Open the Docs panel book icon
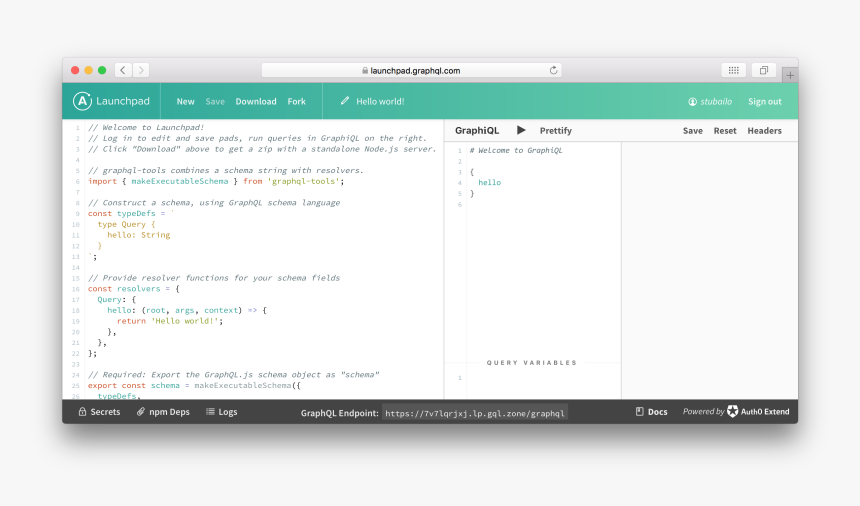Viewport: 860px width, 506px height. click(640, 412)
